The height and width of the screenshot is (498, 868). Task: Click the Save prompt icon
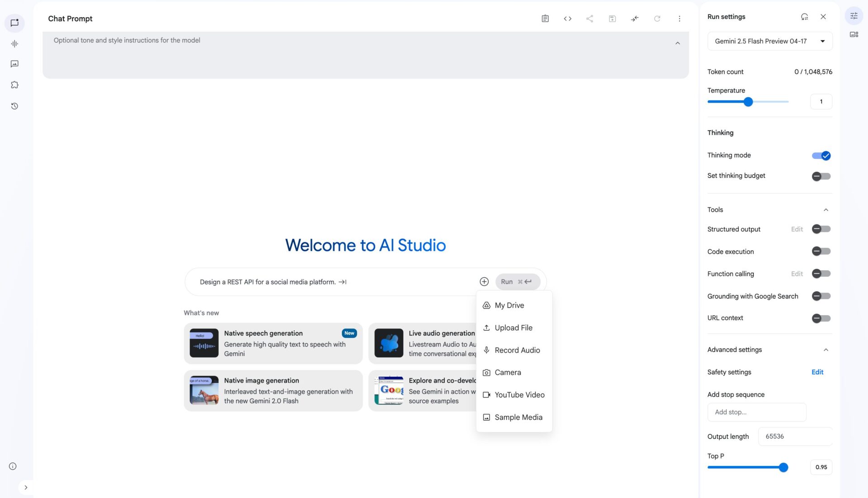coord(612,19)
